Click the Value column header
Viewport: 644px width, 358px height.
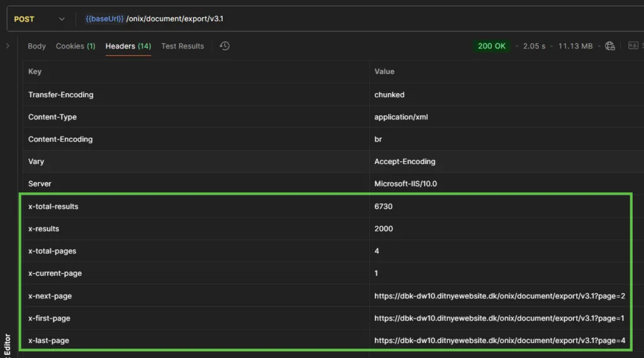[384, 72]
